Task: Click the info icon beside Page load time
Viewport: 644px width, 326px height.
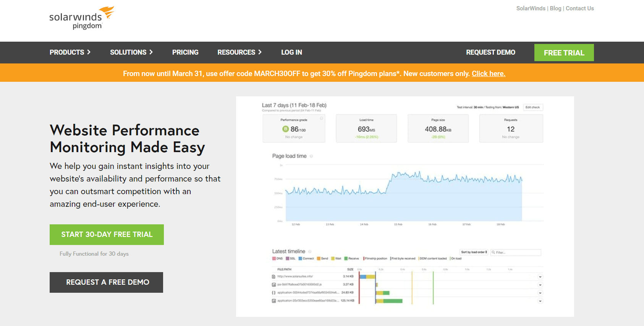Action: [x=311, y=156]
